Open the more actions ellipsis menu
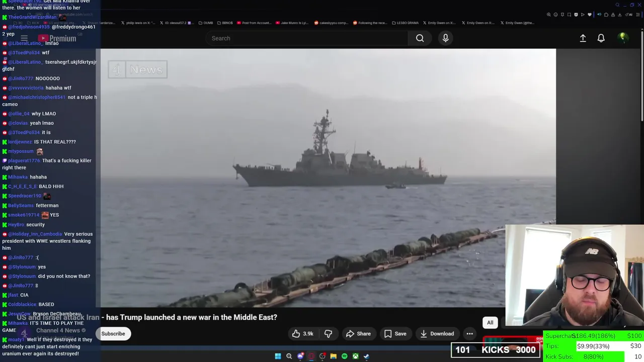644x362 pixels. (469, 333)
